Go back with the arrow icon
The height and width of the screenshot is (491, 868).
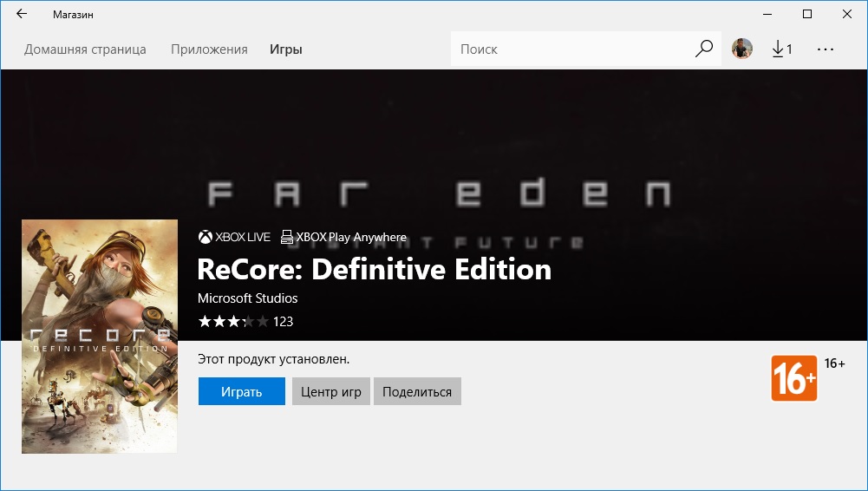click(x=22, y=14)
